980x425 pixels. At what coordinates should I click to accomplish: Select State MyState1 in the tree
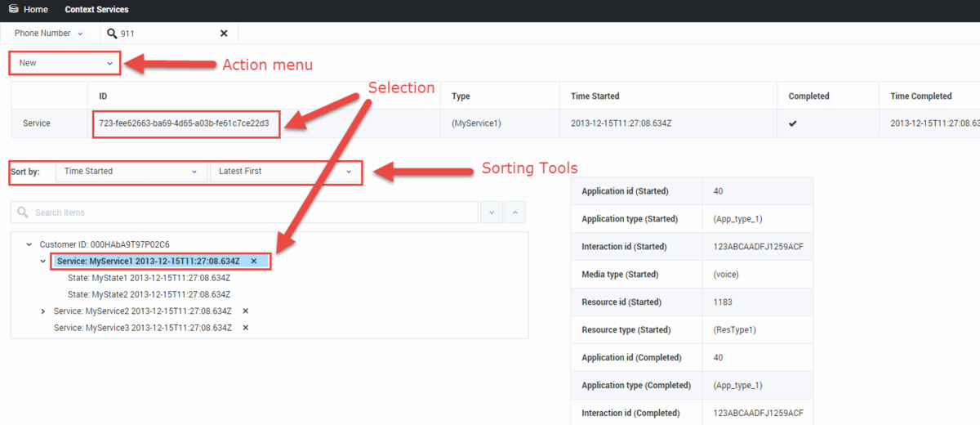click(x=149, y=278)
